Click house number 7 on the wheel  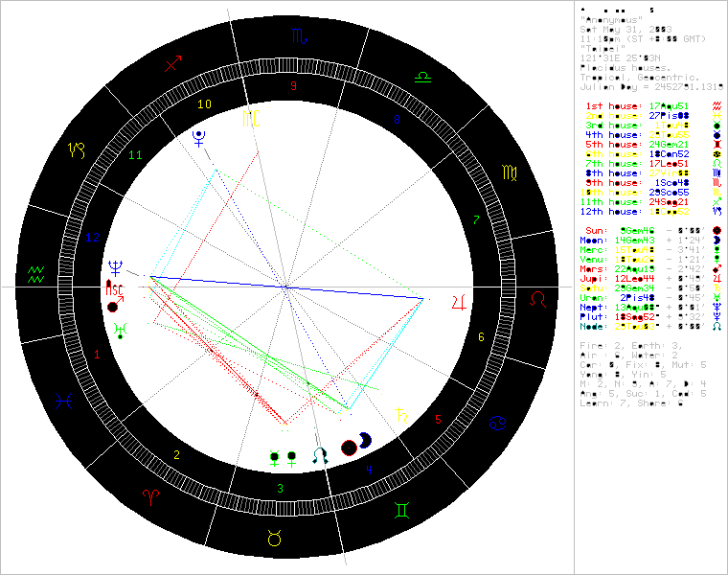[x=476, y=220]
